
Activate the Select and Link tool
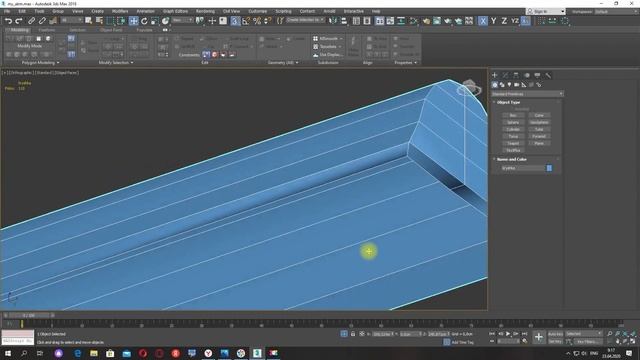[31, 20]
